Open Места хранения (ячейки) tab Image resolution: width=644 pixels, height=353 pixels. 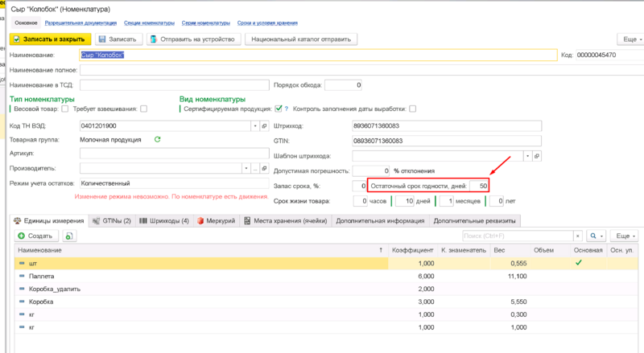286,221
